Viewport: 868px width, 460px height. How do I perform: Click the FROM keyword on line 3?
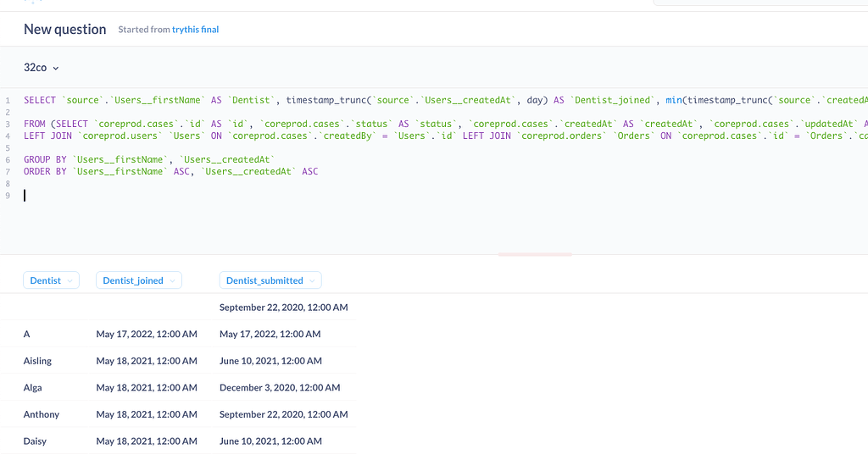tap(34, 124)
